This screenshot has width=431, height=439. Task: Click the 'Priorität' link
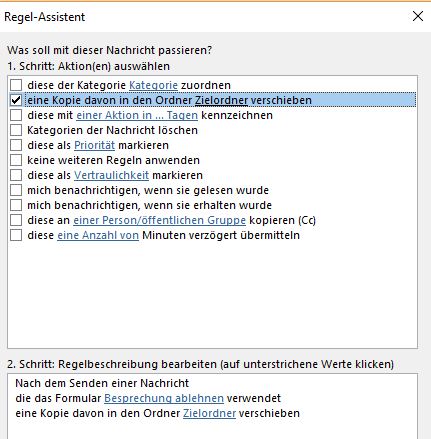(94, 145)
